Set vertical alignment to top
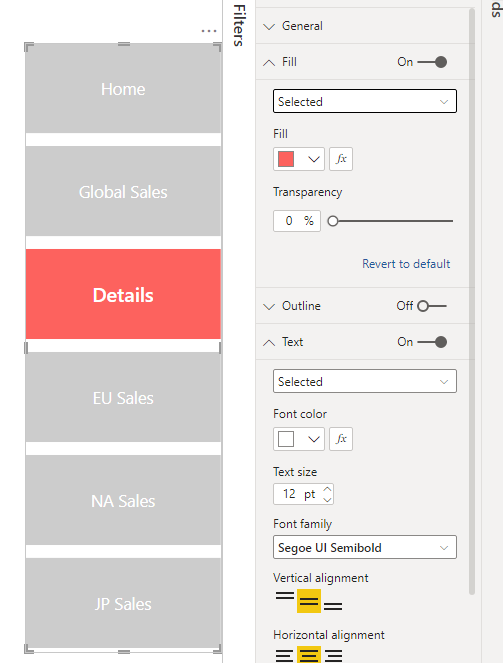503x663 pixels. [285, 596]
